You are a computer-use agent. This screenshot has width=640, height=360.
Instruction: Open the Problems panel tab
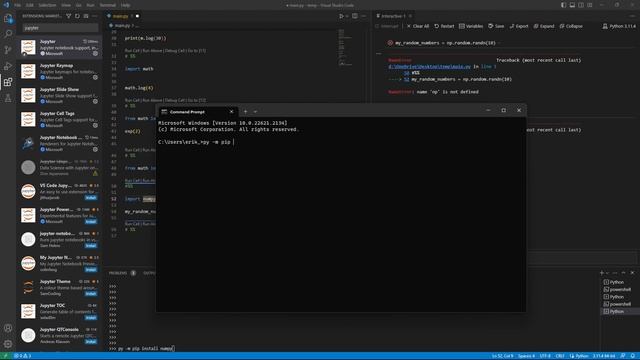tap(118, 273)
